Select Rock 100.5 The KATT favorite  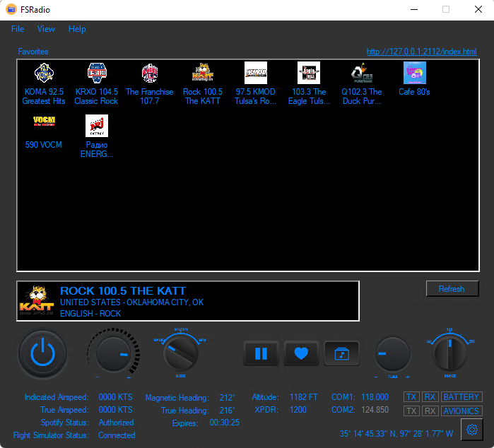(x=203, y=83)
